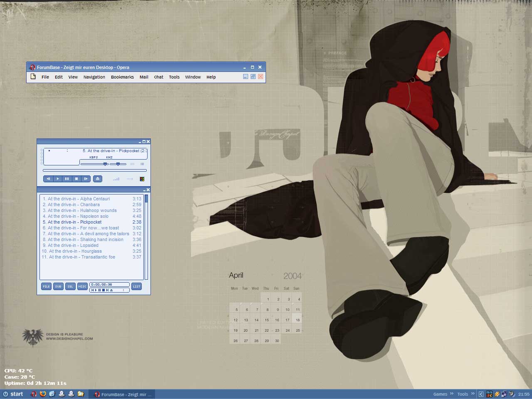Open the Window menu in Opera
Viewport: 532px width, 399px height.
(x=193, y=77)
